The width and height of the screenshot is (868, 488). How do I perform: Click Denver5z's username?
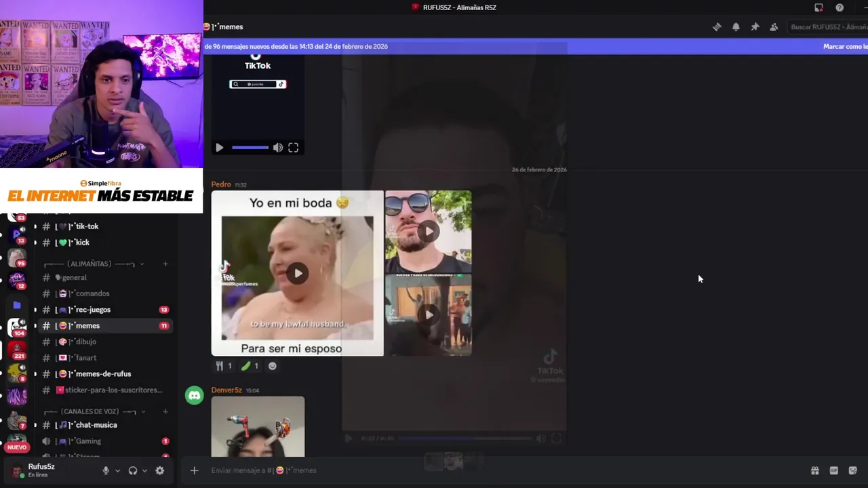pos(226,390)
